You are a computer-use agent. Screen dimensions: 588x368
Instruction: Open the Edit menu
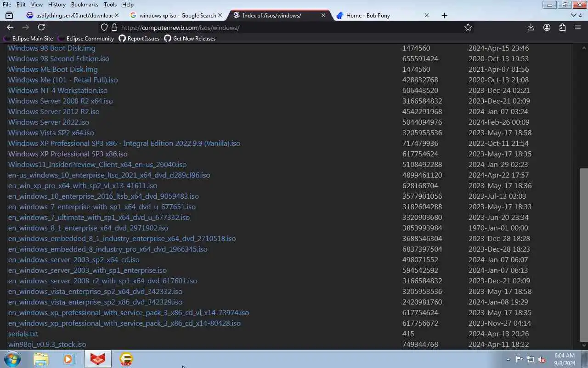click(21, 4)
